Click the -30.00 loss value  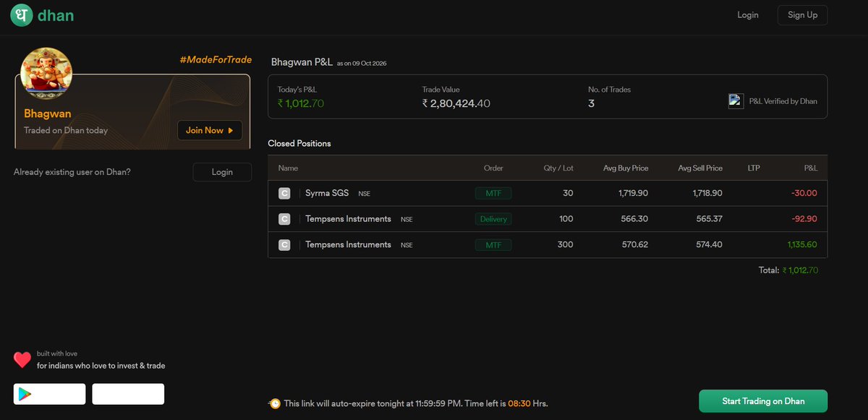tap(804, 193)
